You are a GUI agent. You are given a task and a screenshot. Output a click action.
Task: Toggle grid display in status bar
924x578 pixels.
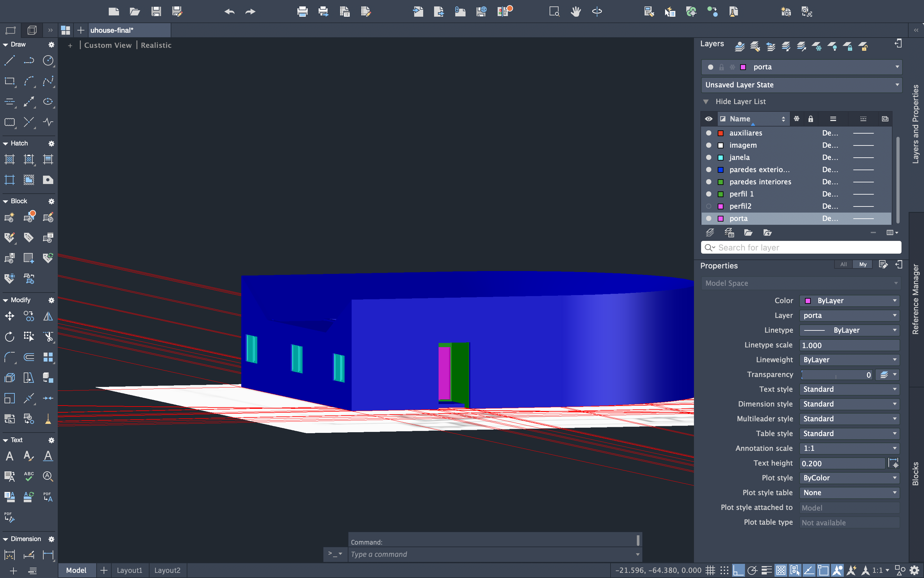point(710,570)
